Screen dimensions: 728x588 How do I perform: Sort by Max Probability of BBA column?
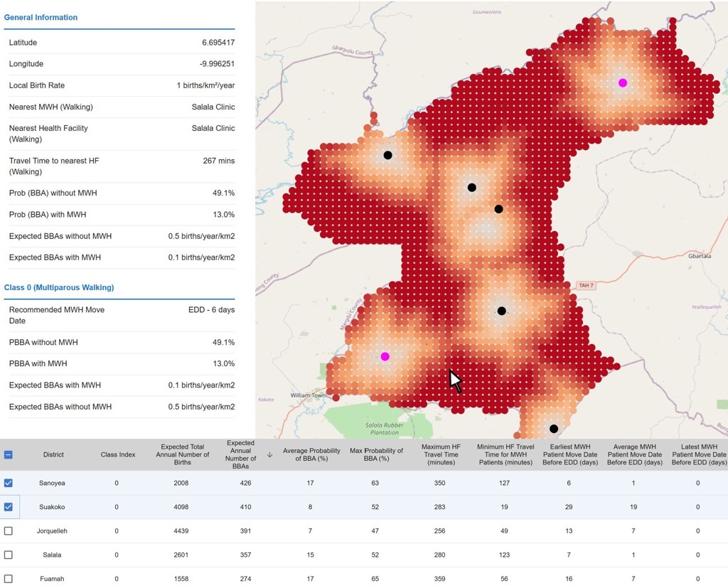point(376,455)
